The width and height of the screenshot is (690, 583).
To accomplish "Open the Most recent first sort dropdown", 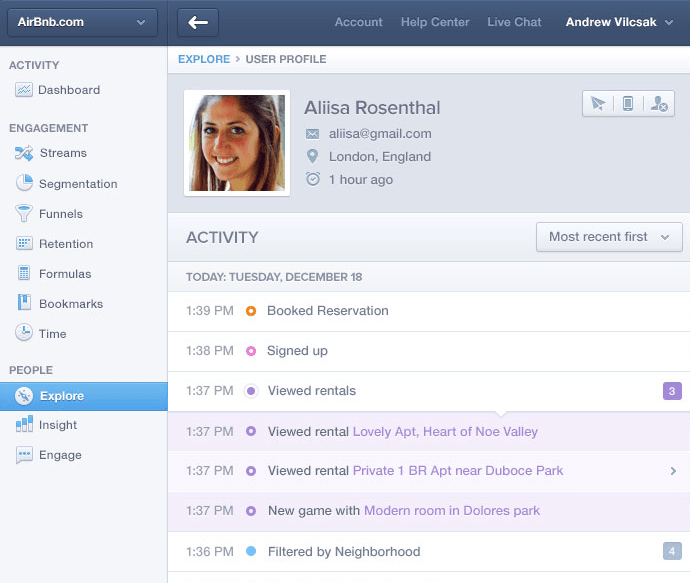I will coord(610,237).
